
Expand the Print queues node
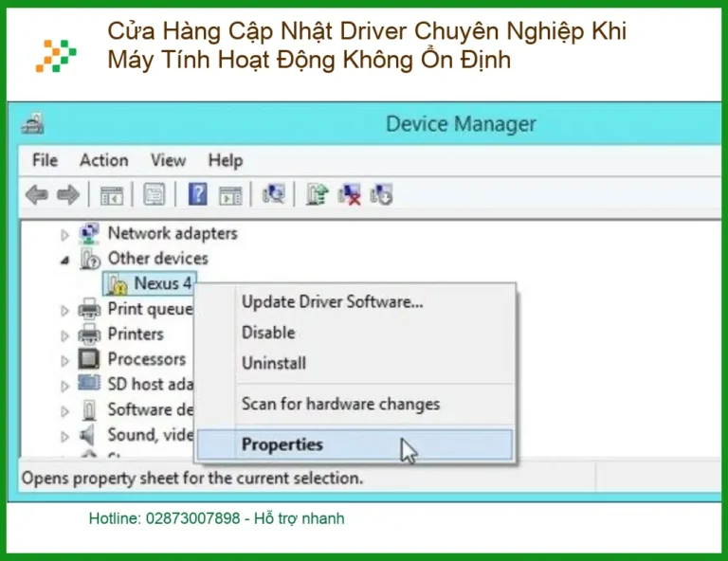(64, 311)
